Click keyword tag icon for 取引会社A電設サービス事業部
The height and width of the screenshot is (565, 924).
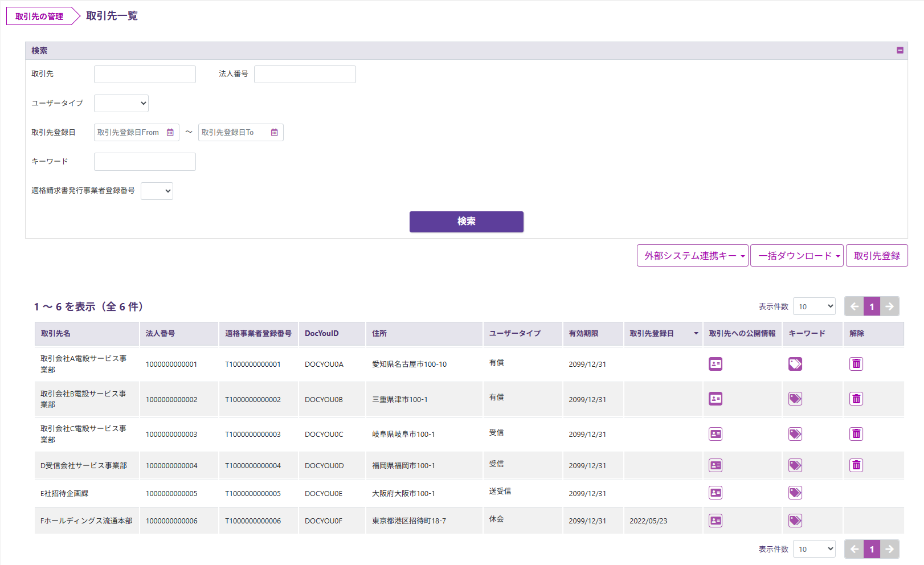click(x=795, y=364)
